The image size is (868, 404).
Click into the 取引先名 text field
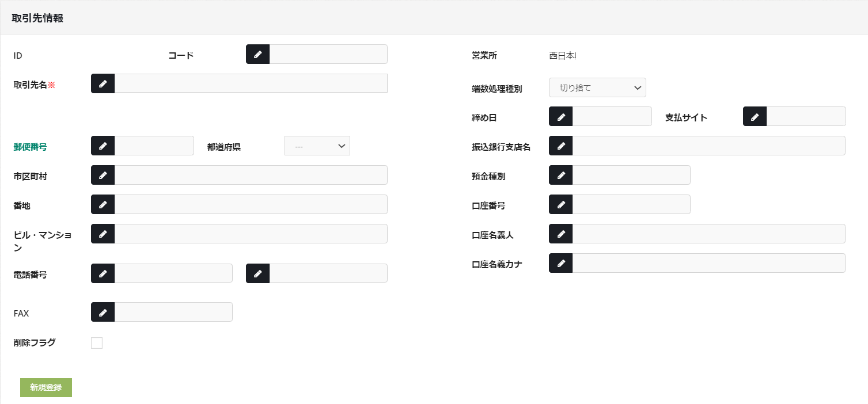(x=251, y=83)
